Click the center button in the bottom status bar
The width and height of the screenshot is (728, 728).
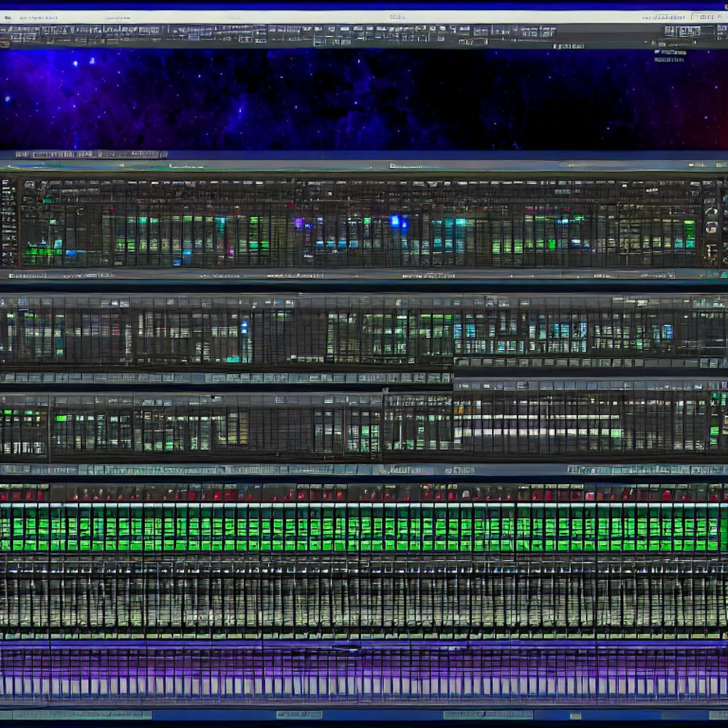298,715
